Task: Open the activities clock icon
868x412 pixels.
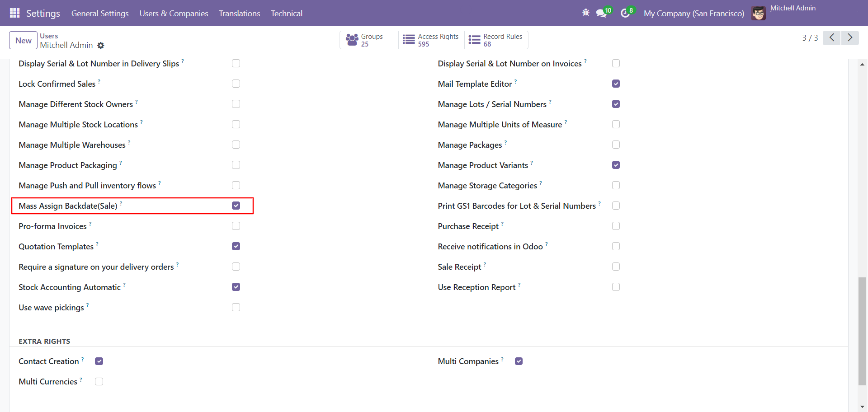Action: coord(625,13)
